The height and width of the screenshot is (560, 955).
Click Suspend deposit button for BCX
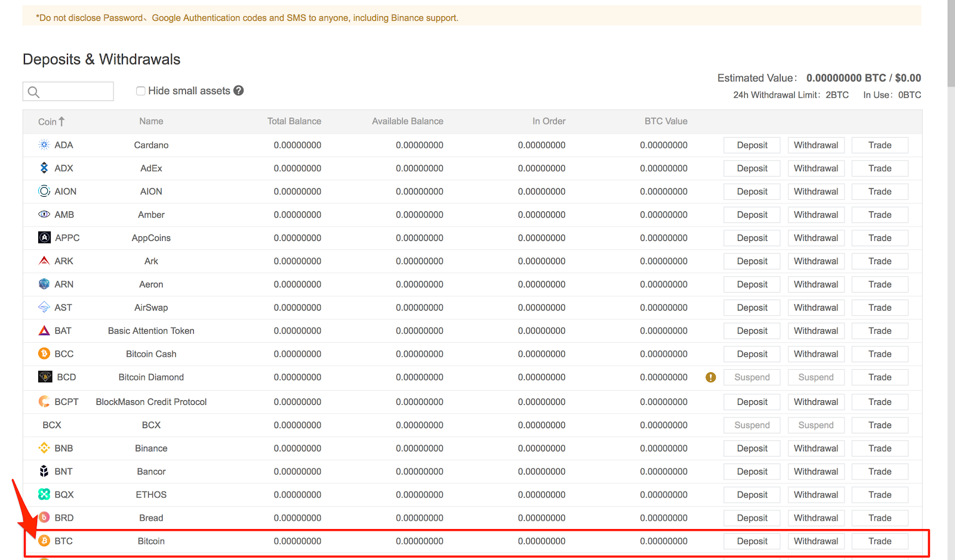(x=752, y=425)
